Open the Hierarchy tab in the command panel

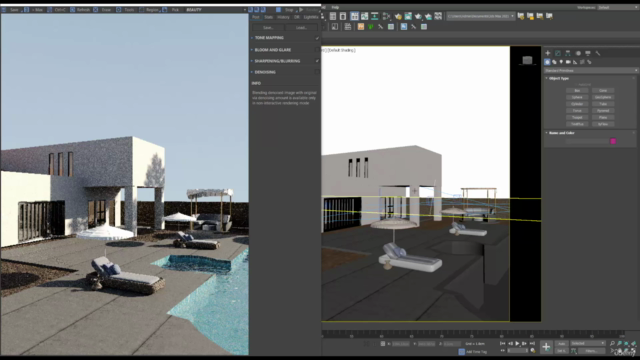click(568, 53)
